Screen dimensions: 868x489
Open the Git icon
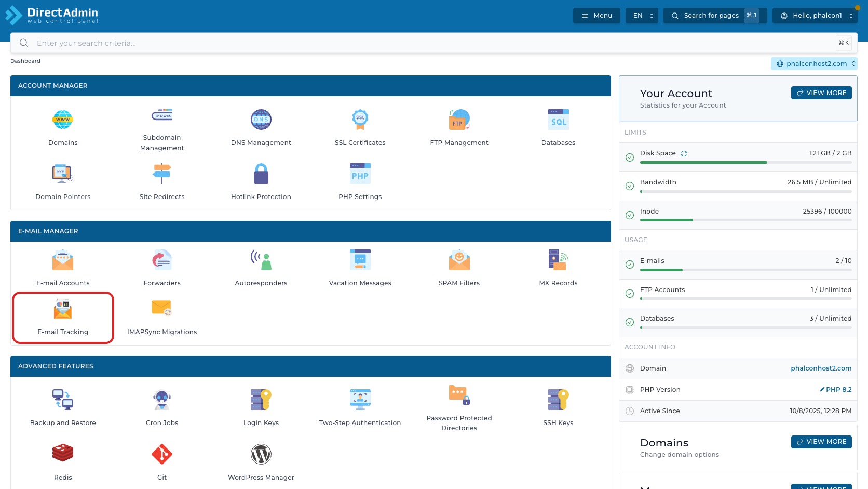tap(162, 454)
